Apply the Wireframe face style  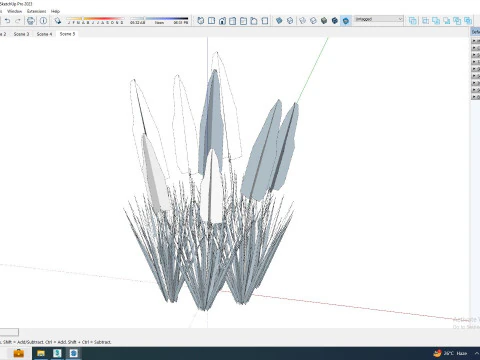(x=302, y=21)
